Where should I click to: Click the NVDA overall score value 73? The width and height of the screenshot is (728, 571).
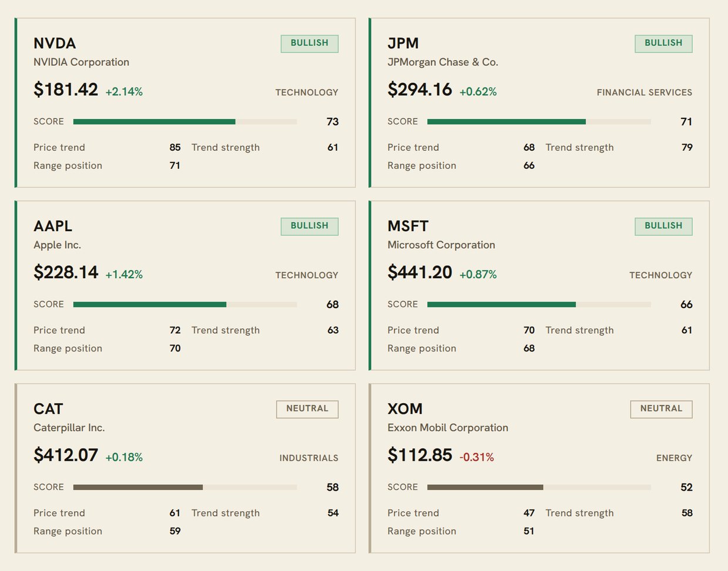332,121
